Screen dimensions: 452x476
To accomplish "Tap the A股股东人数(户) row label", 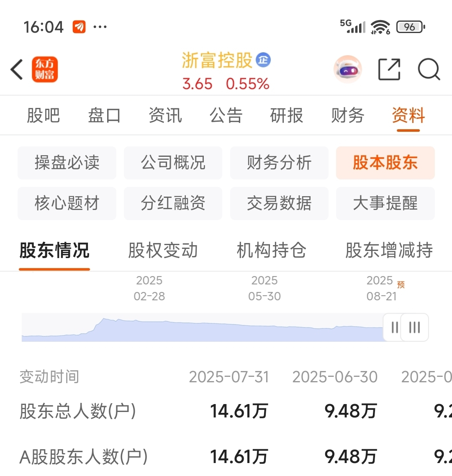I will (84, 457).
